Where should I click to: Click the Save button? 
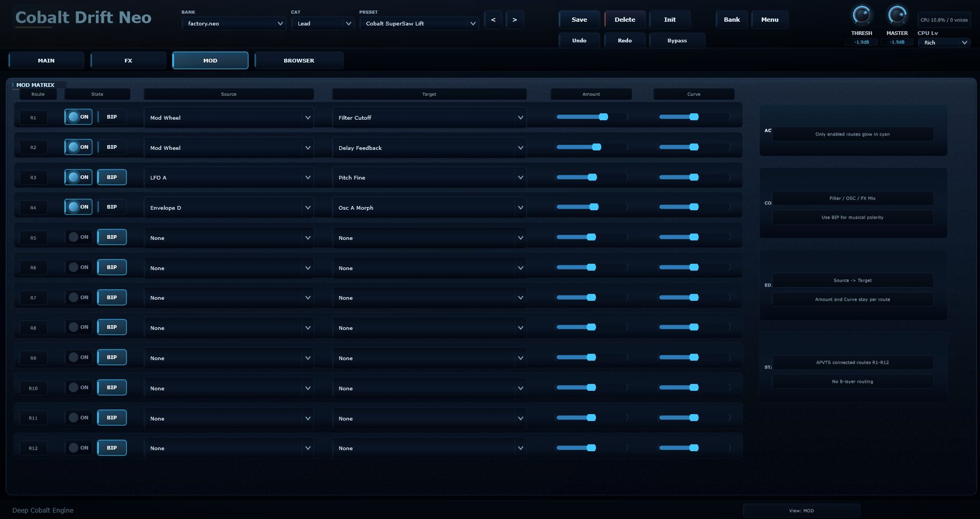coord(579,20)
